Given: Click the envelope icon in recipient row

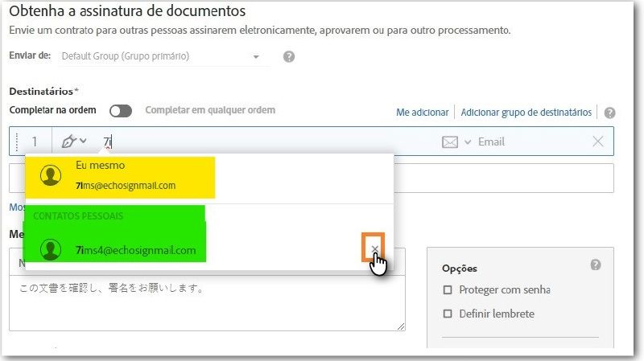Looking at the screenshot, I should [x=450, y=142].
